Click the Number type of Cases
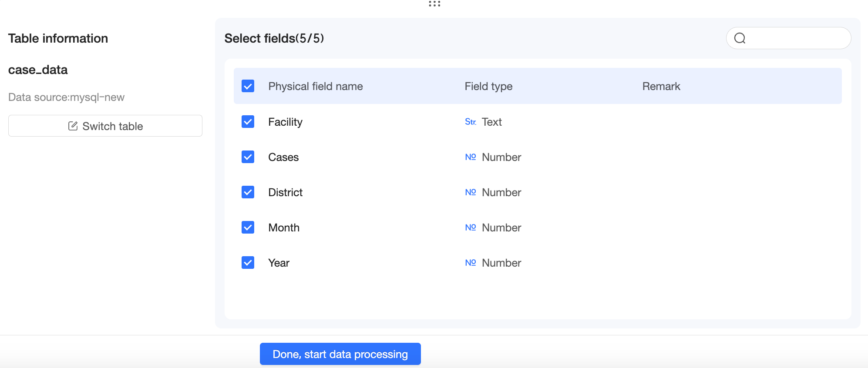 click(x=501, y=157)
